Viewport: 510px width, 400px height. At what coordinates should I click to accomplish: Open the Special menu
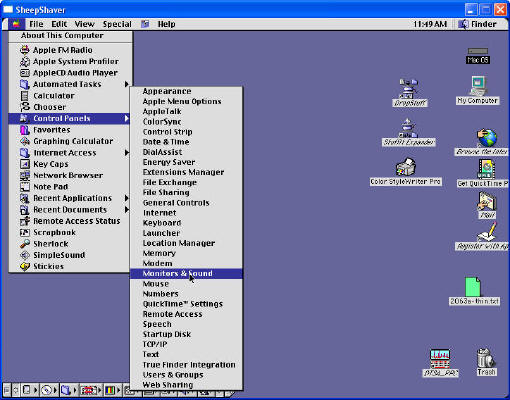click(117, 24)
